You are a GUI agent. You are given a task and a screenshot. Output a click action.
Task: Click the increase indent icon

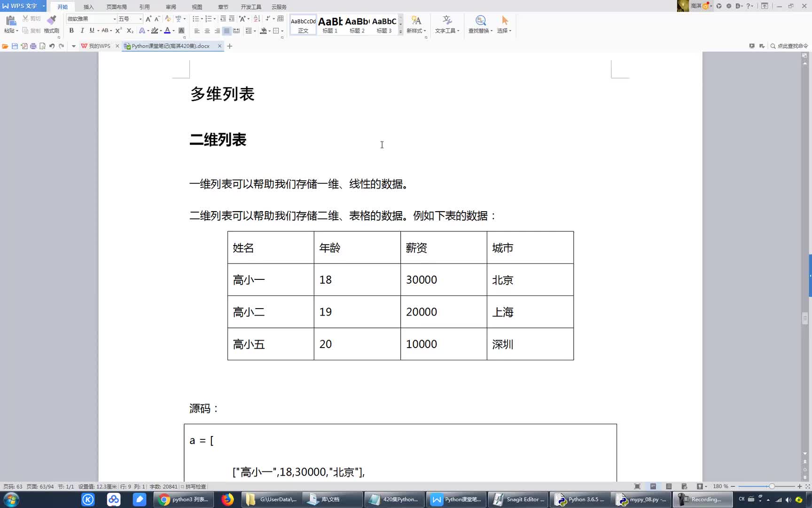click(x=232, y=19)
